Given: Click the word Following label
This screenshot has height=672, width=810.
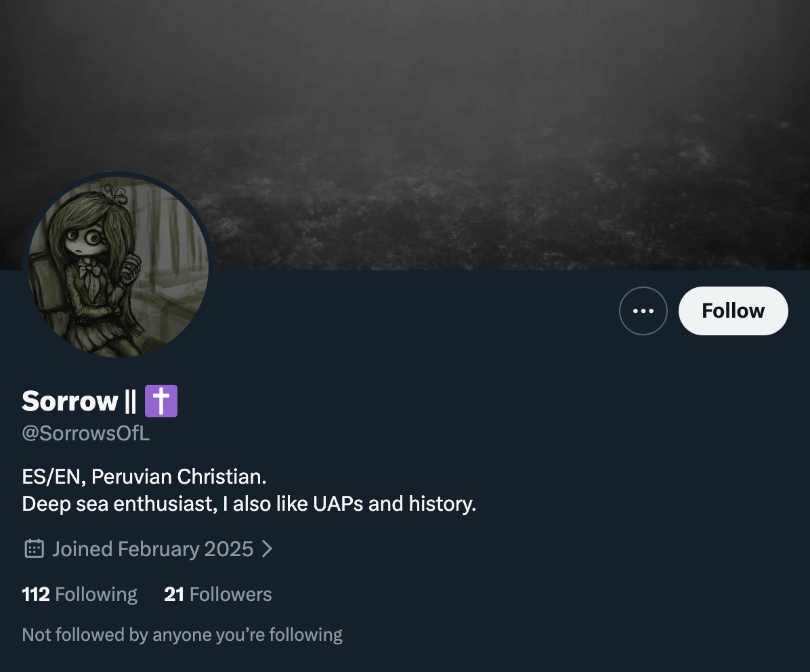Looking at the screenshot, I should click(x=96, y=595).
